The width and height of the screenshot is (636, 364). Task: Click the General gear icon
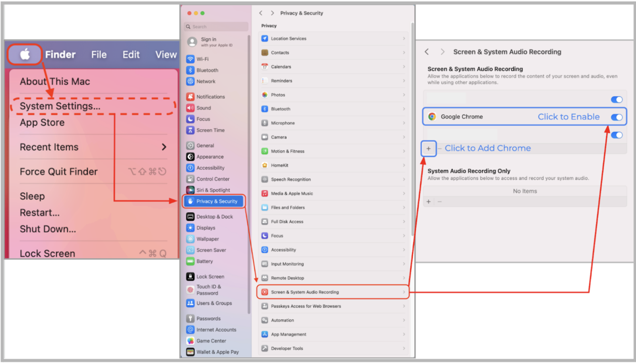[190, 145]
